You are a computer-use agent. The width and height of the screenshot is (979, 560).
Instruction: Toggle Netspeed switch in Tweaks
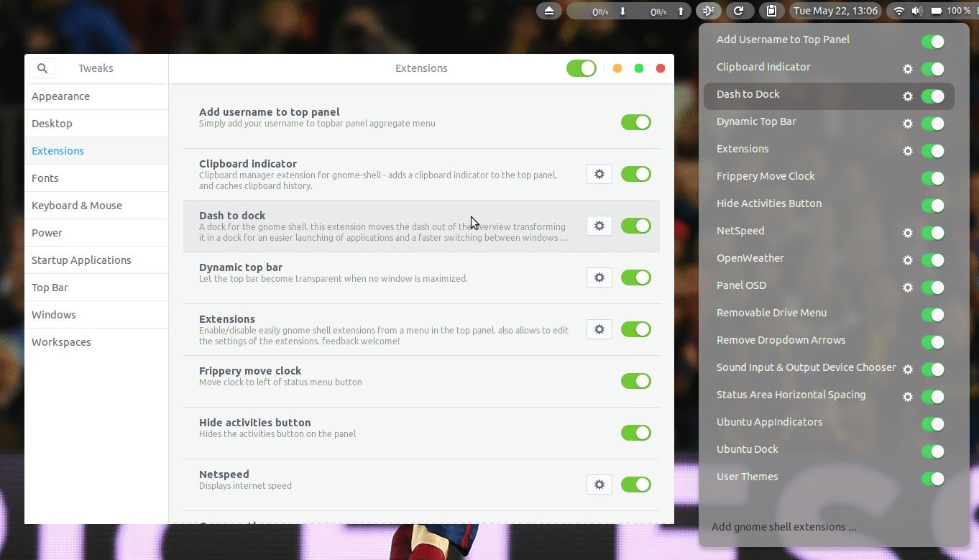tap(636, 485)
